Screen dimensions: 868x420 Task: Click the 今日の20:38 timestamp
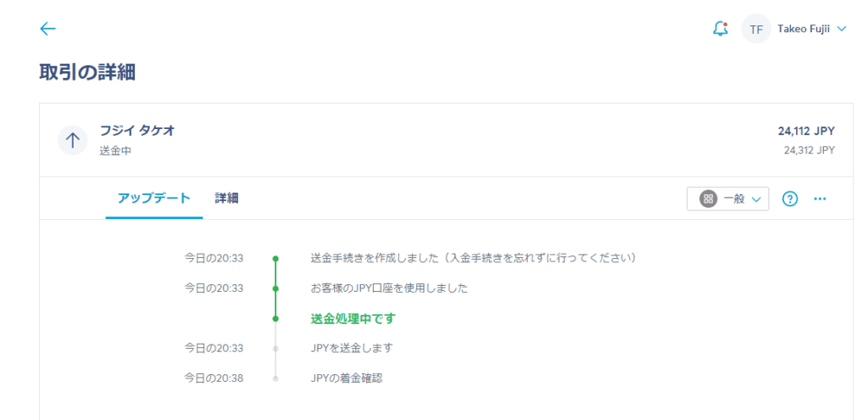point(214,378)
